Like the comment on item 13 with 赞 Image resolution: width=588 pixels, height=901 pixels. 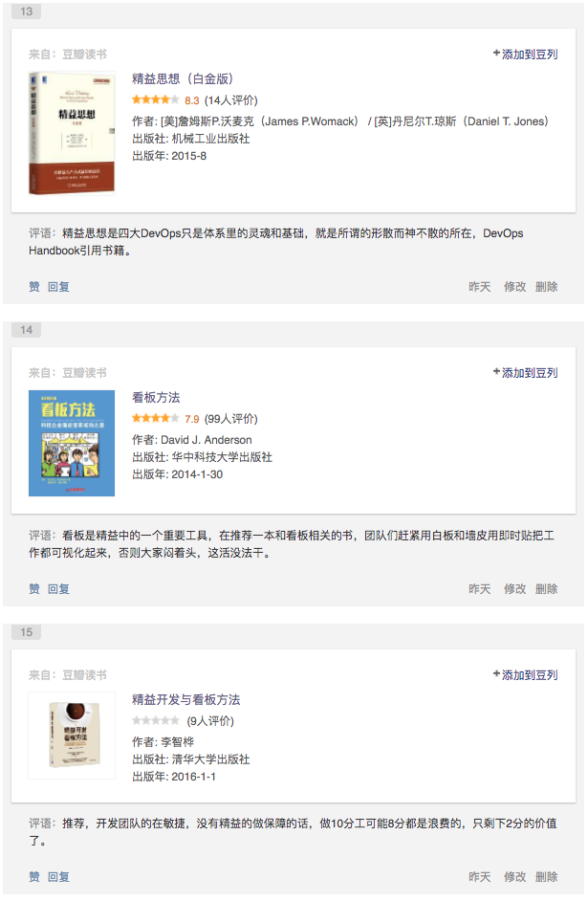pos(34,287)
